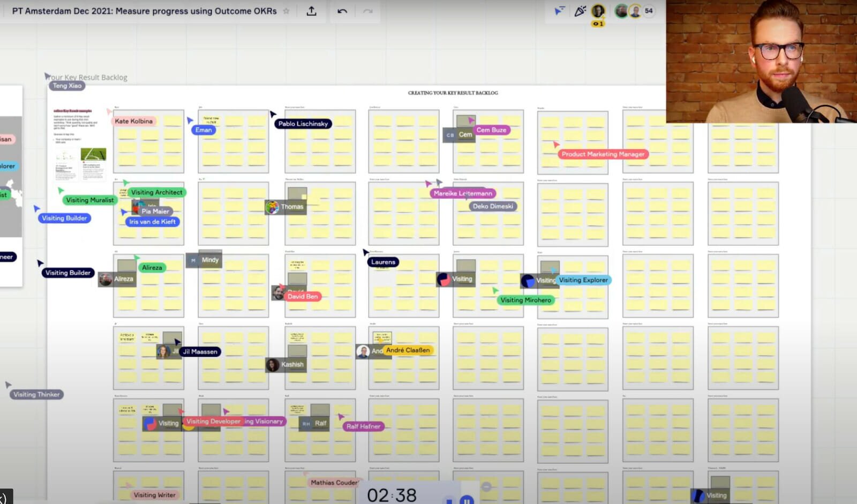Undo the last board action
The height and width of the screenshot is (504, 857).
pos(342,11)
